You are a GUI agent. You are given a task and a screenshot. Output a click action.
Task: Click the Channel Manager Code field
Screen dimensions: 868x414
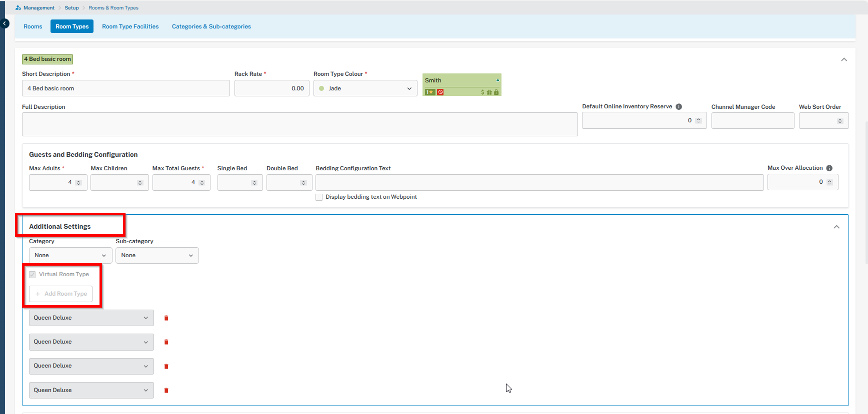[x=753, y=121]
